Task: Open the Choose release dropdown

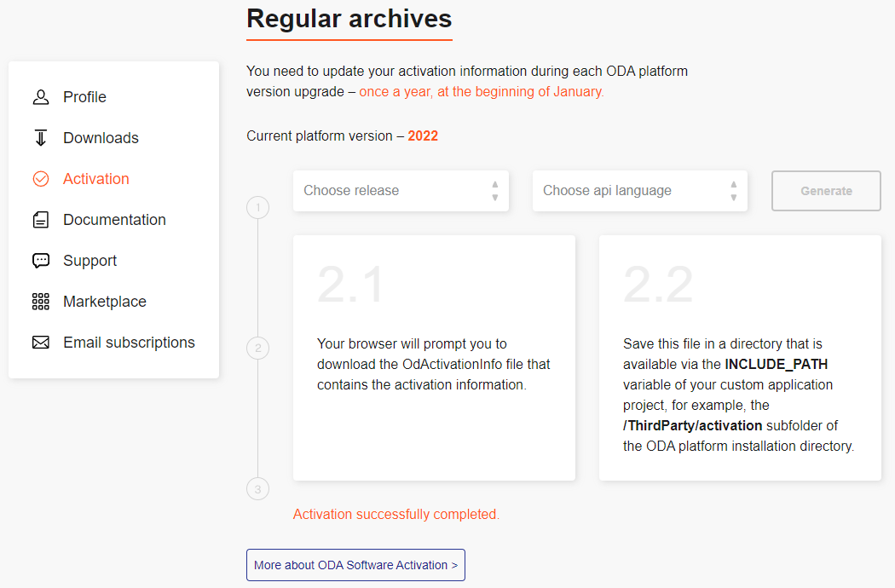Action: click(401, 191)
